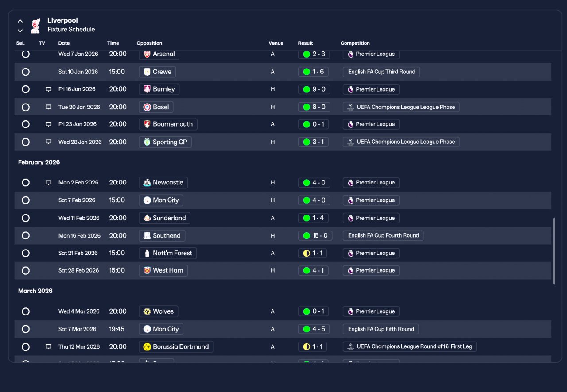The width and height of the screenshot is (567, 392).
Task: Select the Southend fixture radio button
Action: (26, 236)
